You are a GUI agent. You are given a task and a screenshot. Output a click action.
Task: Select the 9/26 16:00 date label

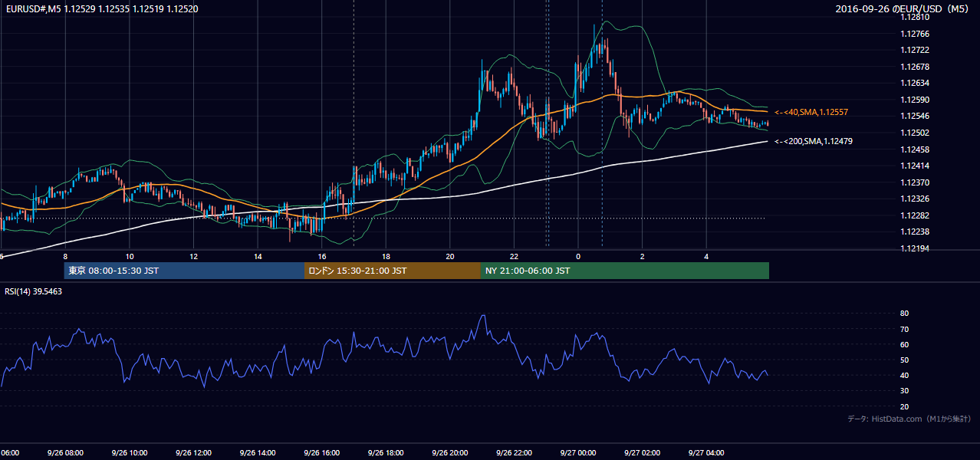pos(321,453)
